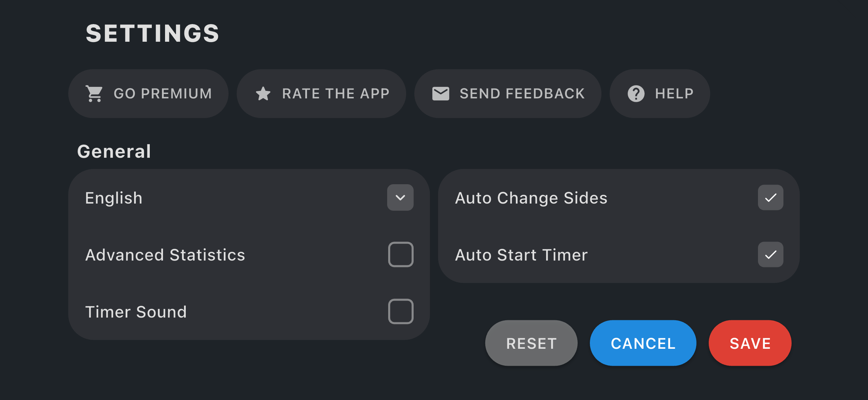The height and width of the screenshot is (400, 868).
Task: Open the Help button label
Action: click(x=674, y=94)
